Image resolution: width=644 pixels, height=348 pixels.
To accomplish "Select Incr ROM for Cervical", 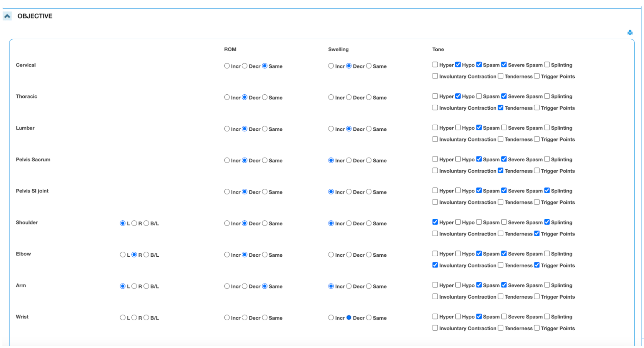I will [x=227, y=66].
